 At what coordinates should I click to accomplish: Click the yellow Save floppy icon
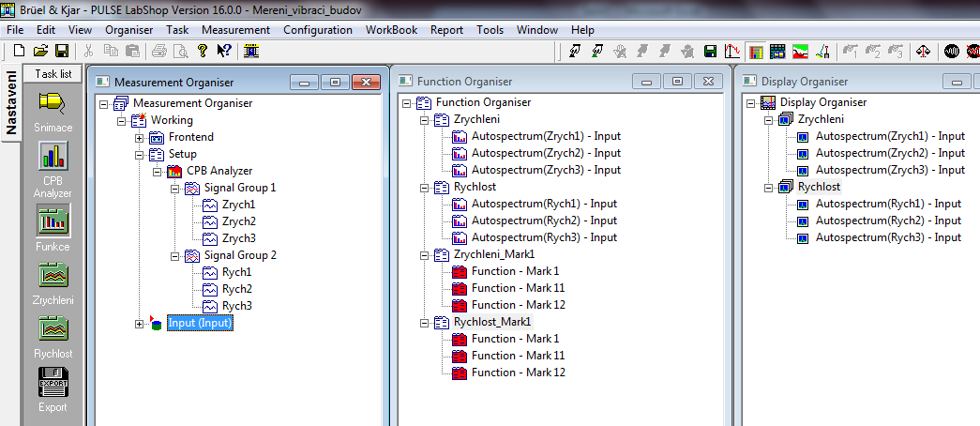tap(62, 52)
